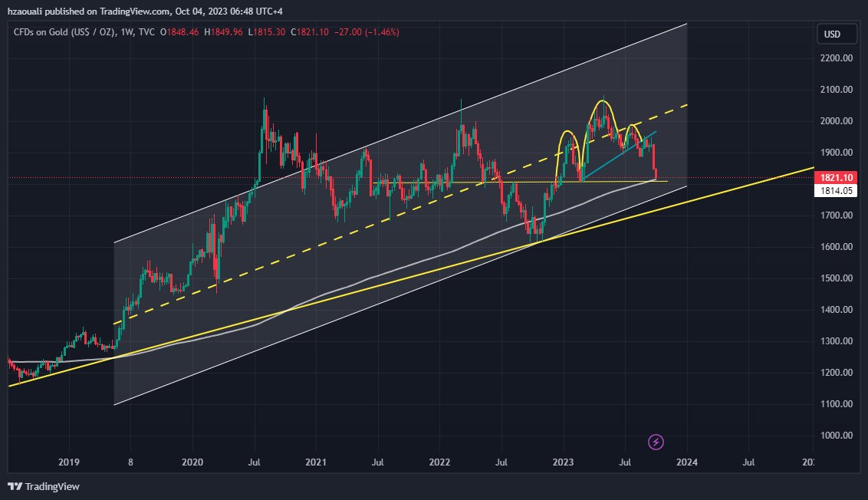Click the dashed yellow channel midline
Screen dimensions: 868x500
tap(399, 214)
